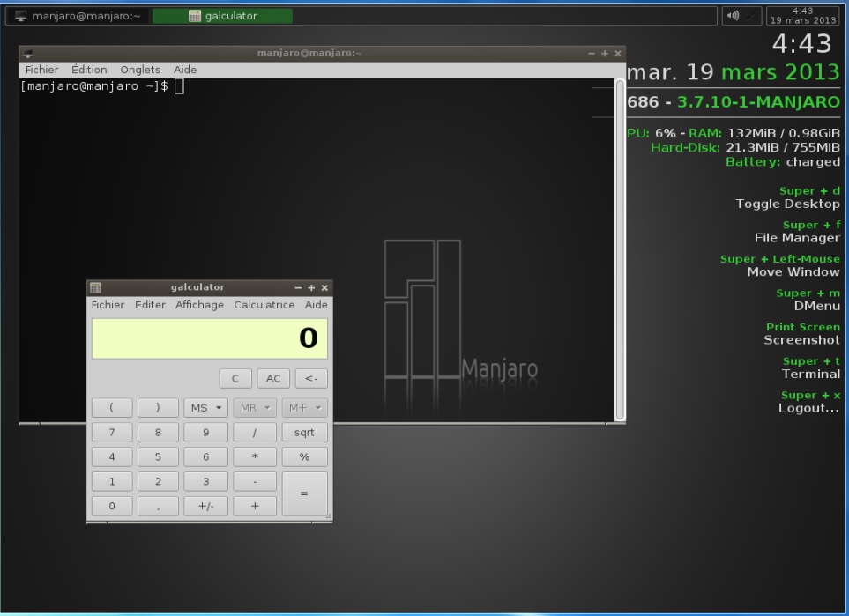
Task: Select galculator task in the taskbar
Action: (x=222, y=16)
